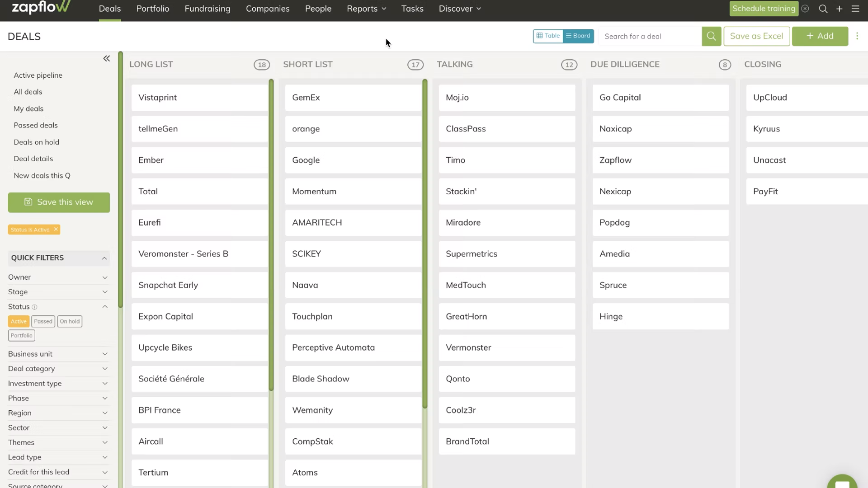Viewport: 868px width, 488px height.
Task: Open the Reports dropdown menu
Action: tap(367, 9)
